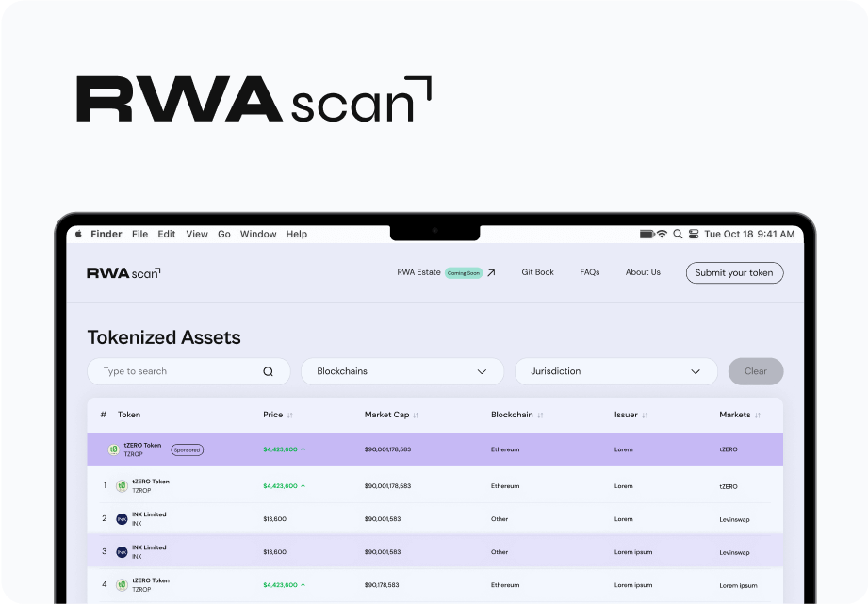This screenshot has height=604, width=868.
Task: Click the tZERO token icon in row 1
Action: coord(122,486)
